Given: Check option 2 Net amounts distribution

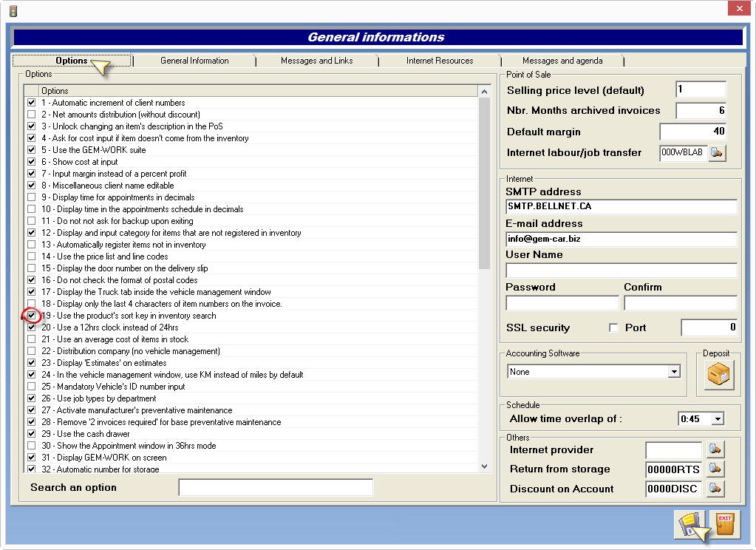Looking at the screenshot, I should (31, 115).
